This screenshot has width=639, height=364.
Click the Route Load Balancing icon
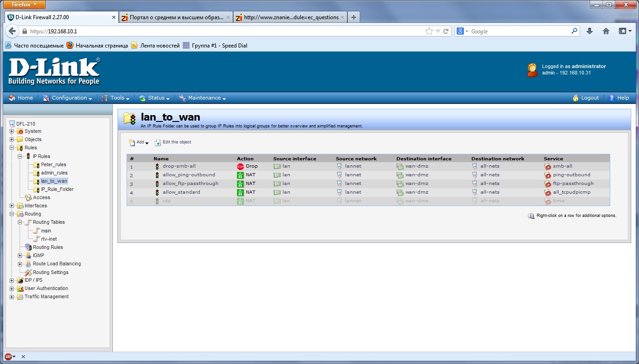28,264
